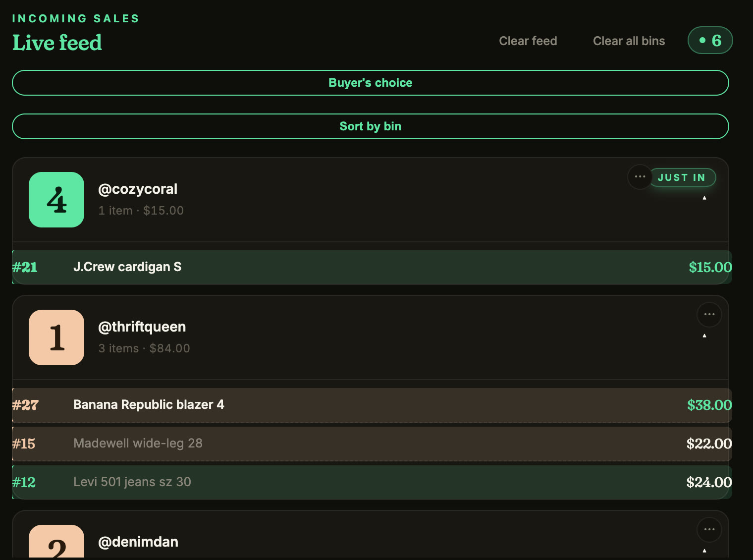Image resolution: width=753 pixels, height=560 pixels.
Task: Sort the feed by bin
Action: click(x=371, y=126)
